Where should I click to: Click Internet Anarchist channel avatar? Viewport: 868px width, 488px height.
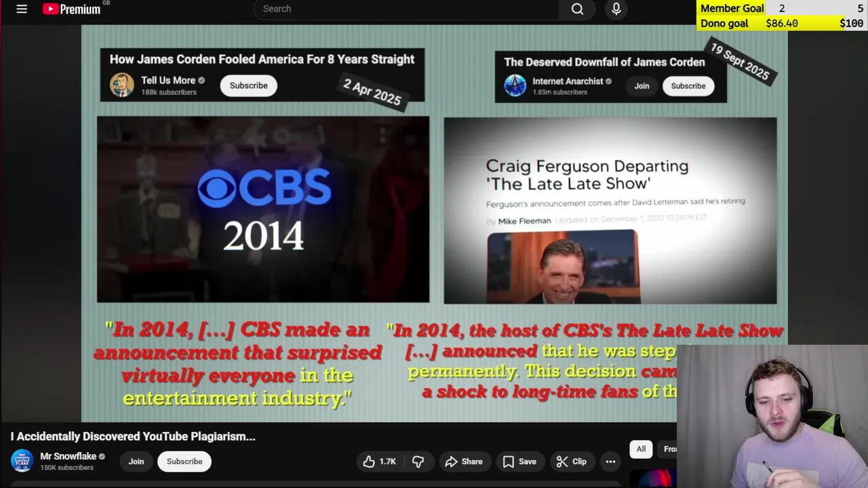pyautogui.click(x=515, y=85)
